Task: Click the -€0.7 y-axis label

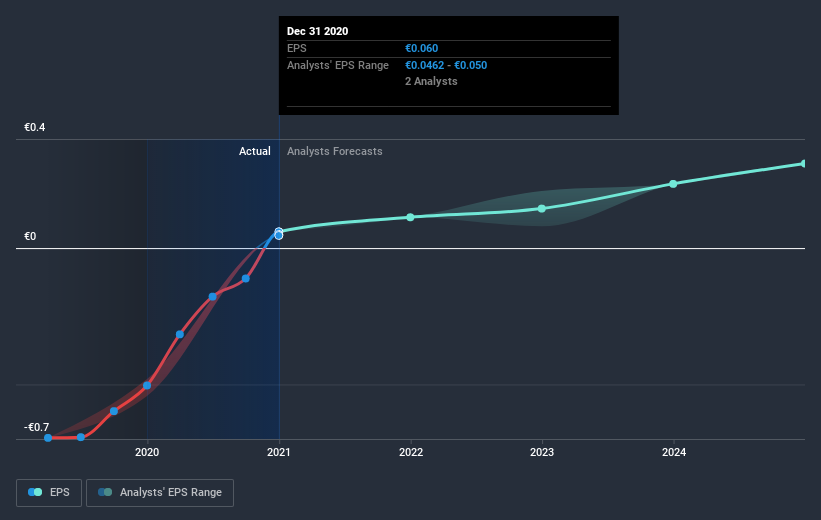Action: (36, 427)
